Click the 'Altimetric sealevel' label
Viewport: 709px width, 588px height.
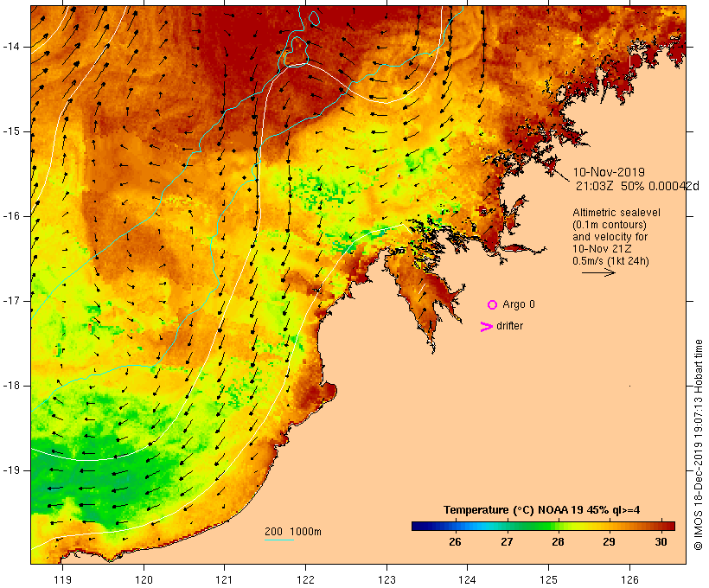[x=616, y=213]
